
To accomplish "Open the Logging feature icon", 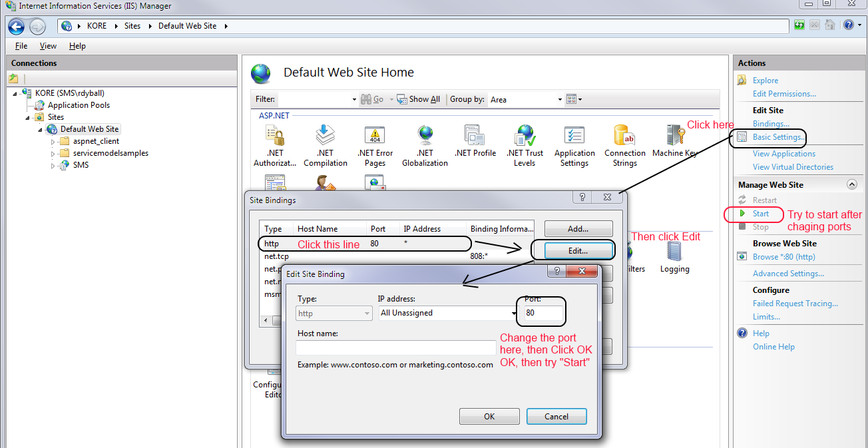I will click(x=674, y=253).
